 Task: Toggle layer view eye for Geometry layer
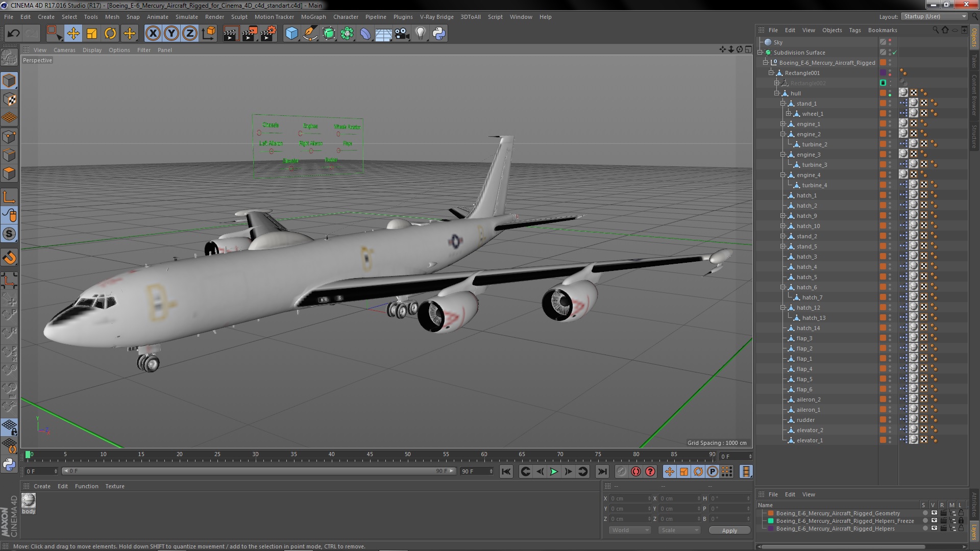[x=934, y=513]
